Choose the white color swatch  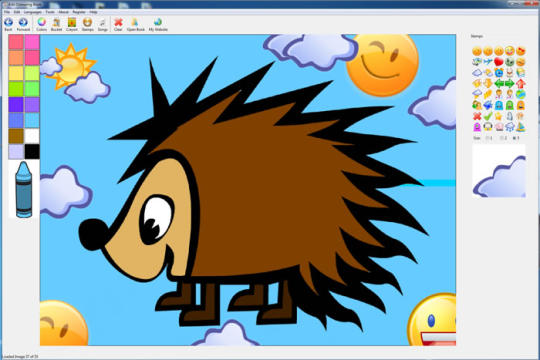point(32,136)
